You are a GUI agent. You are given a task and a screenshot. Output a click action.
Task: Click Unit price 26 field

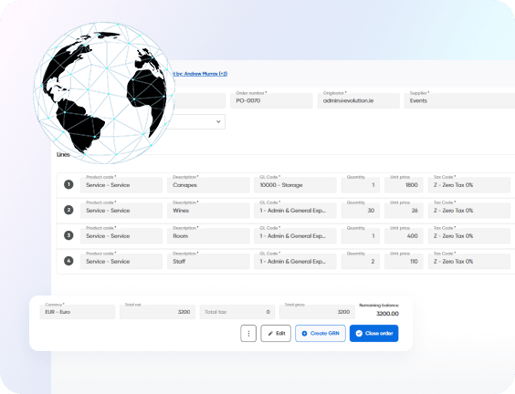coord(404,210)
